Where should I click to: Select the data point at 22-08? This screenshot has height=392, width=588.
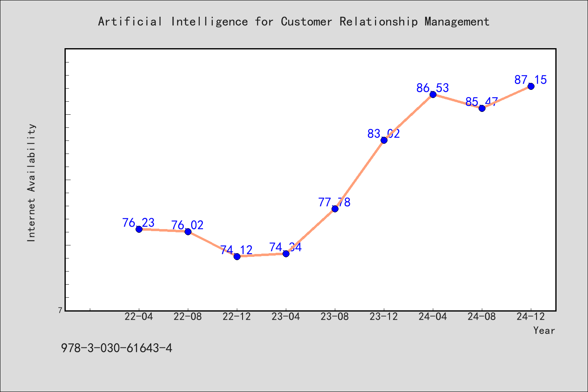click(x=188, y=232)
